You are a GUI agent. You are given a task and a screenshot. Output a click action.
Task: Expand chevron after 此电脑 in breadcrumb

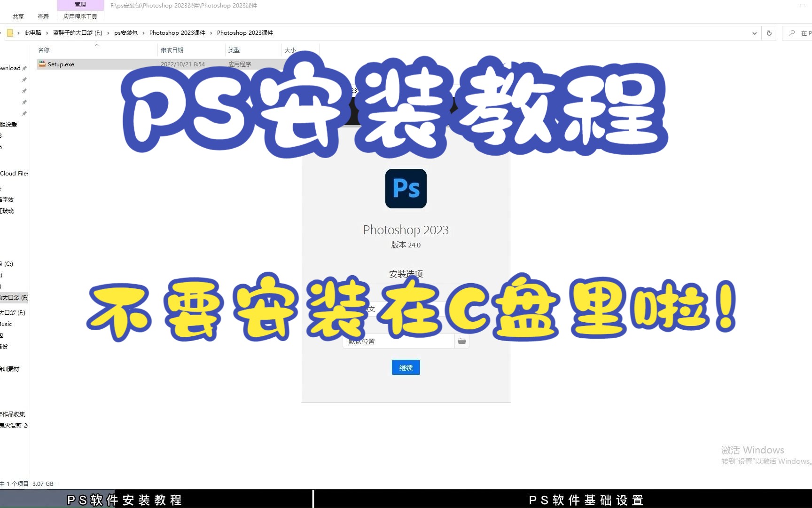coord(47,33)
